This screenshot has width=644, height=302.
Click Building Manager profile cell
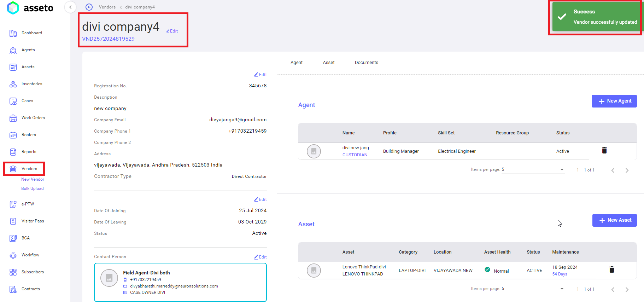tap(401, 151)
